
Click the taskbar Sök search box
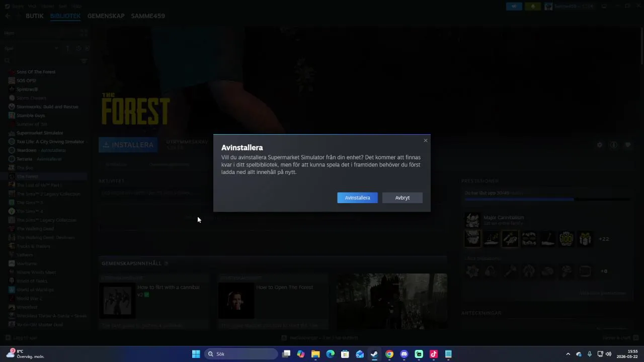point(241,354)
